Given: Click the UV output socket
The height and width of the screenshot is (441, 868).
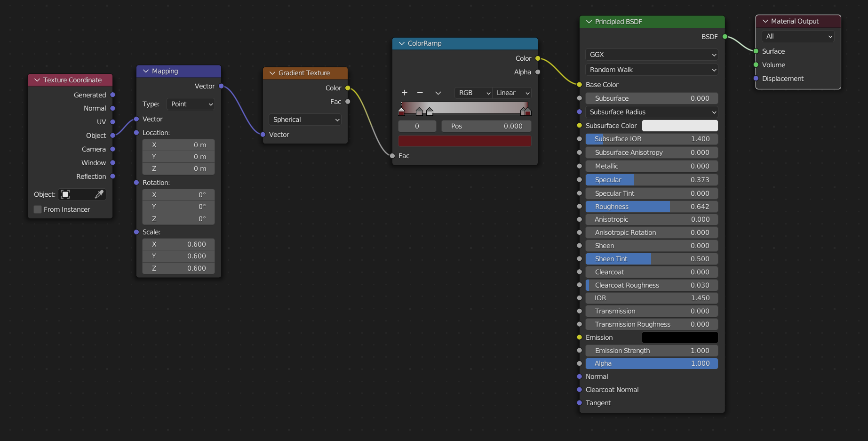Looking at the screenshot, I should (112, 122).
